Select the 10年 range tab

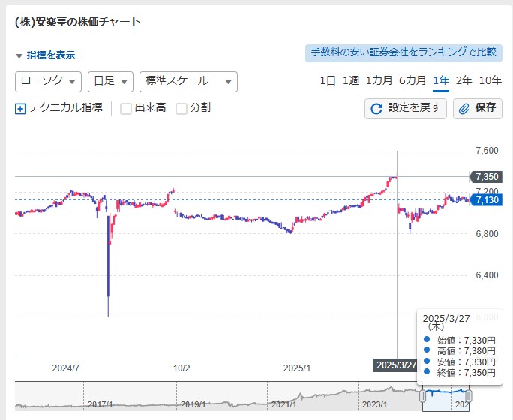(x=490, y=80)
